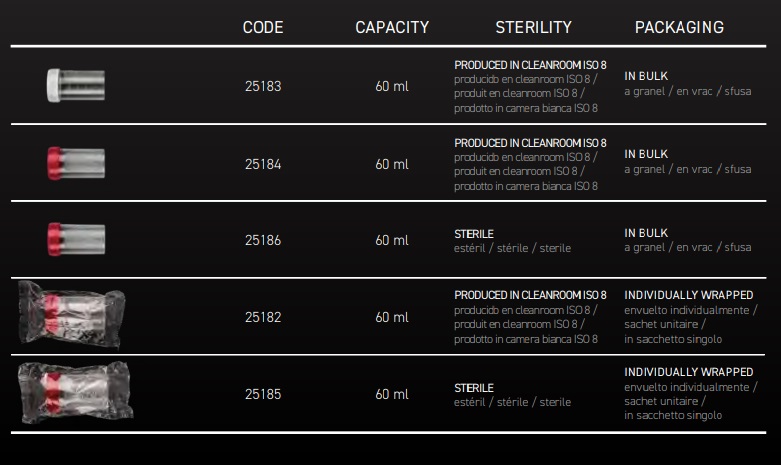The image size is (781, 465).
Task: Click cleanroom ISO 8 text for code 25183
Action: pyautogui.click(x=530, y=64)
